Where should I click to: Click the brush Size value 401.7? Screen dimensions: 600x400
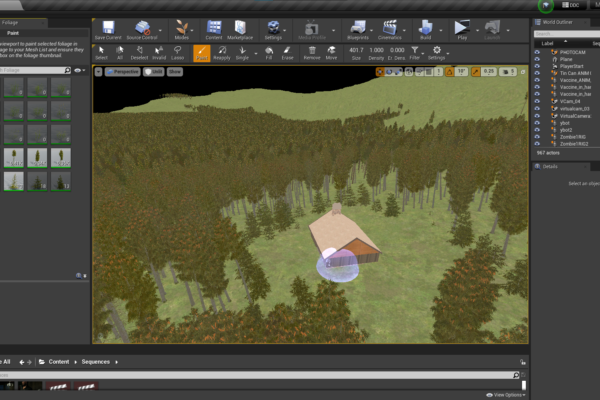pos(356,50)
